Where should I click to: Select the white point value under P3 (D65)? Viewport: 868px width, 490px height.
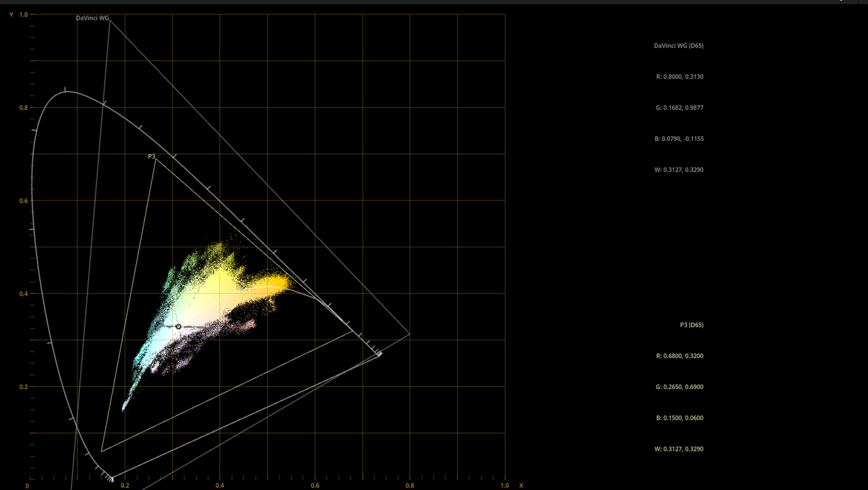click(x=679, y=449)
